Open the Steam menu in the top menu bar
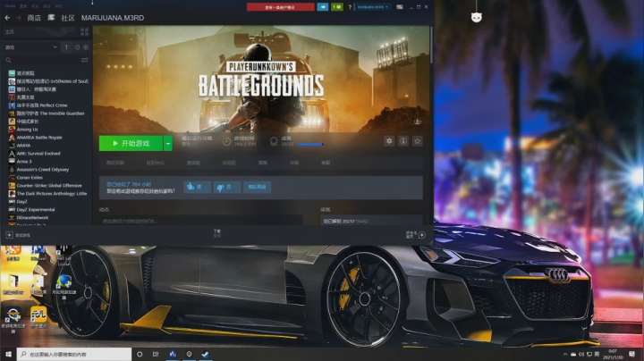Viewport: 644px width, 361px height. (x=10, y=6)
